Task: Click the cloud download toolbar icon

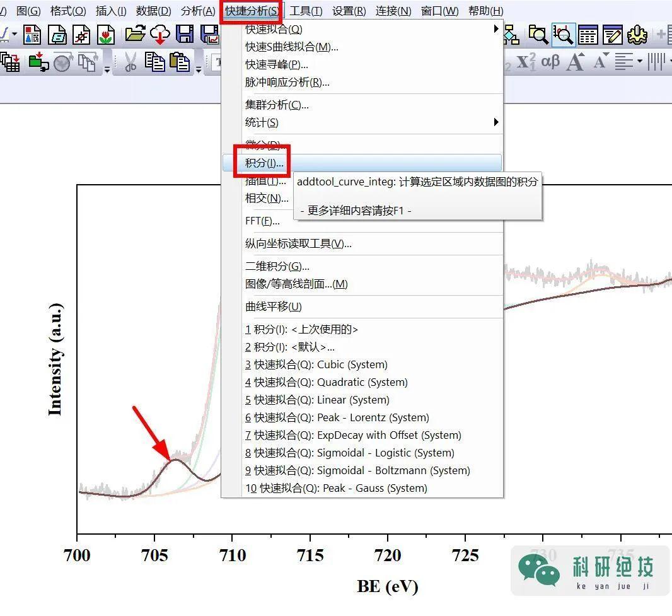Action: (159, 36)
